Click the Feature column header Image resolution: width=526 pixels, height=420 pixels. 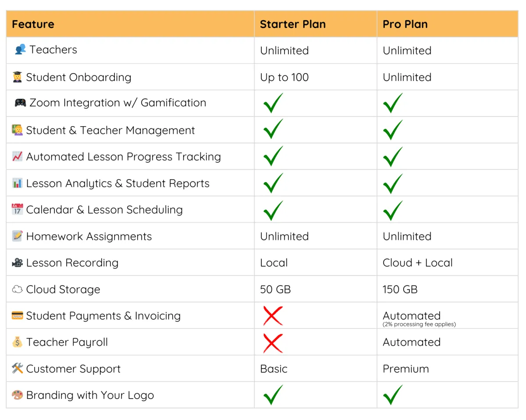[x=130, y=24]
